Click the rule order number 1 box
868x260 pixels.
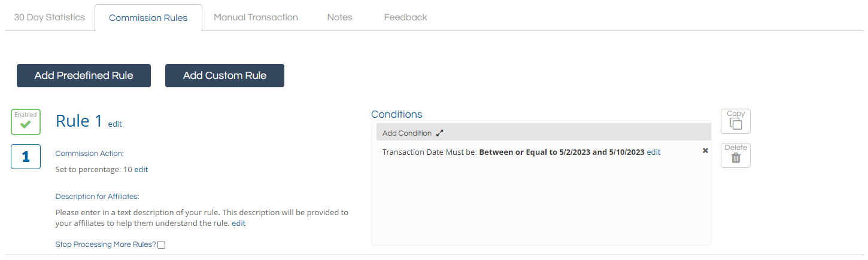coord(26,157)
